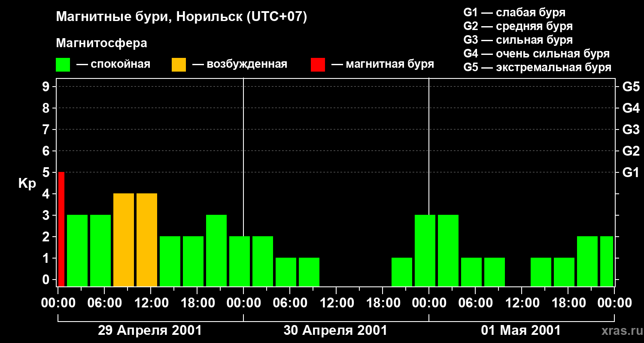The height and width of the screenshot is (343, 644).
Task: Click the 'G1' label on the right axis
Action: [x=631, y=172]
